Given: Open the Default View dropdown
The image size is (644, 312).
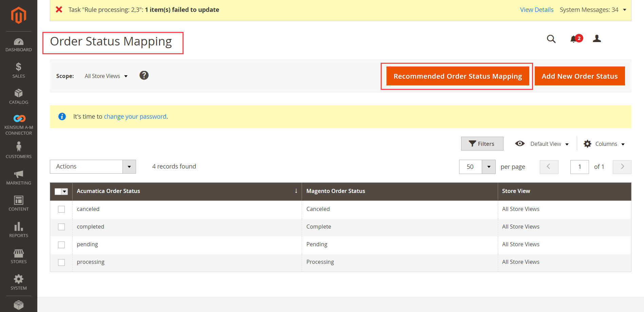Looking at the screenshot, I should click(542, 144).
